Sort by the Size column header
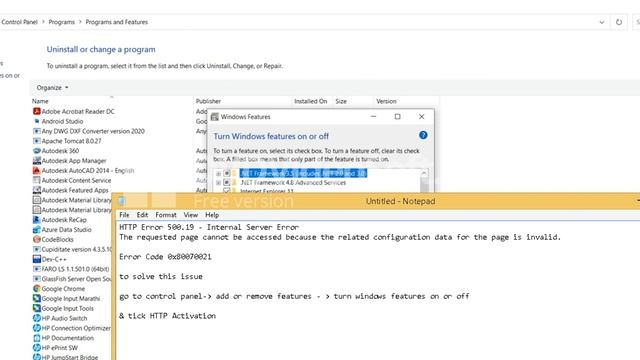This screenshot has height=360, width=640. coord(341,101)
